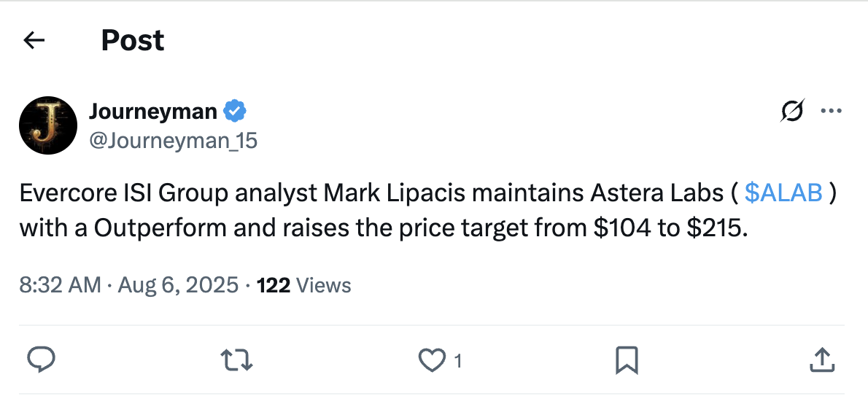Click the blue verified badge
This screenshot has height=404, width=868.
click(x=234, y=112)
